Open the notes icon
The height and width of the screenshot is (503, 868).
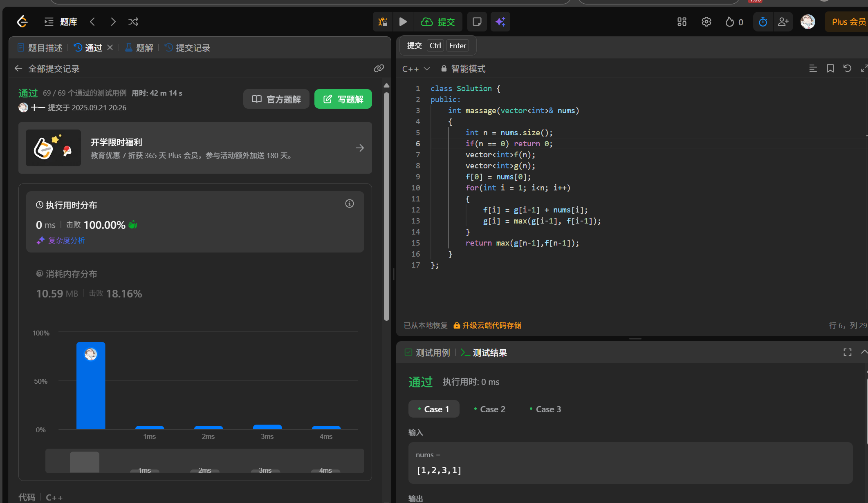click(x=477, y=22)
